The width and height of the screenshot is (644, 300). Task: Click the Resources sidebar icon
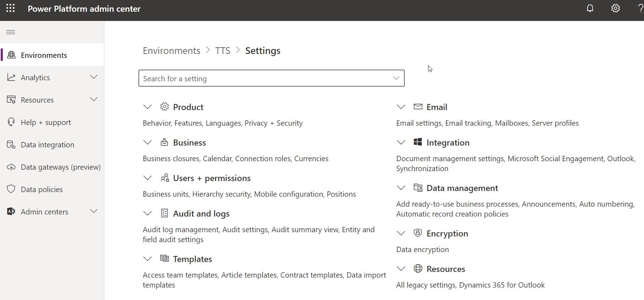(x=11, y=100)
